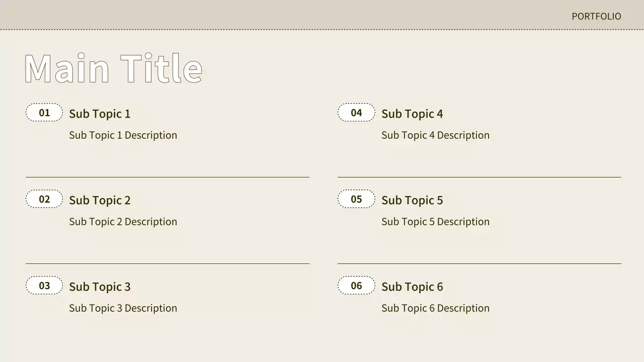Select the Sub Topic 2 Description text
The height and width of the screenshot is (362, 644).
tap(123, 222)
